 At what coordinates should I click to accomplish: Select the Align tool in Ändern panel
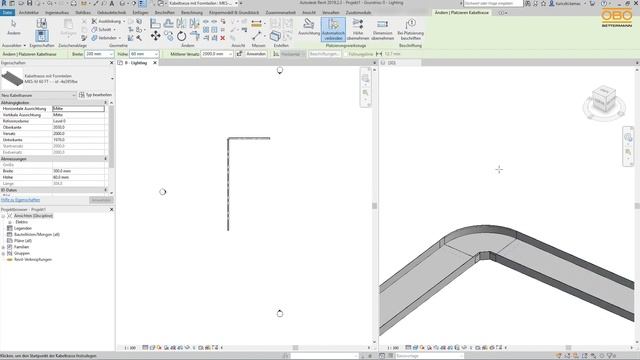pos(155,23)
